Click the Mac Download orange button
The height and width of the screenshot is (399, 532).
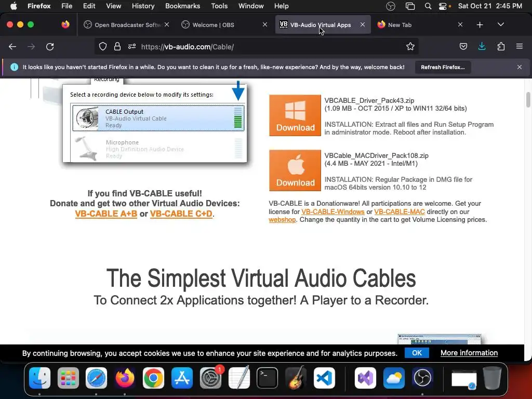pyautogui.click(x=295, y=170)
